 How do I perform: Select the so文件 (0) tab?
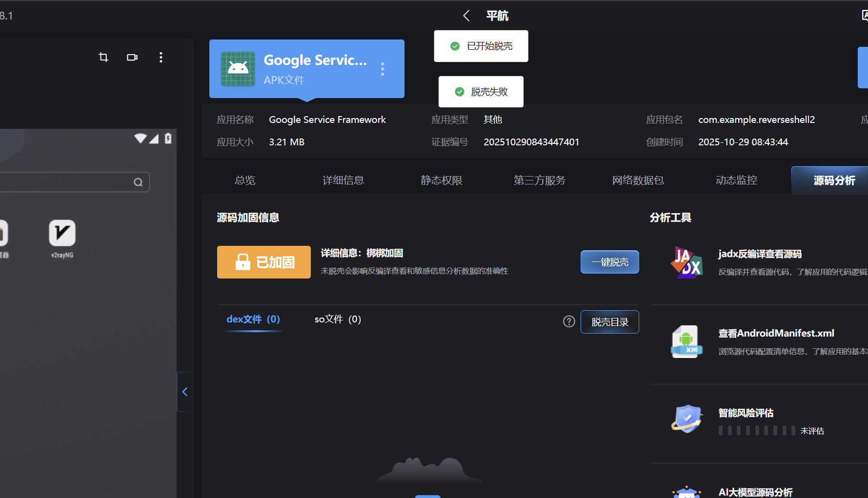(x=338, y=319)
